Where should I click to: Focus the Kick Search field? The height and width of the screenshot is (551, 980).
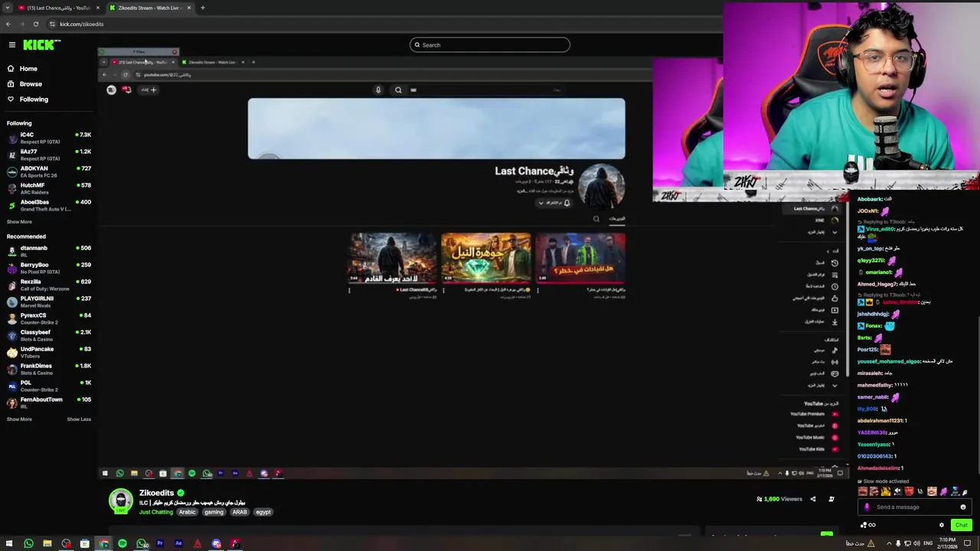tap(490, 45)
